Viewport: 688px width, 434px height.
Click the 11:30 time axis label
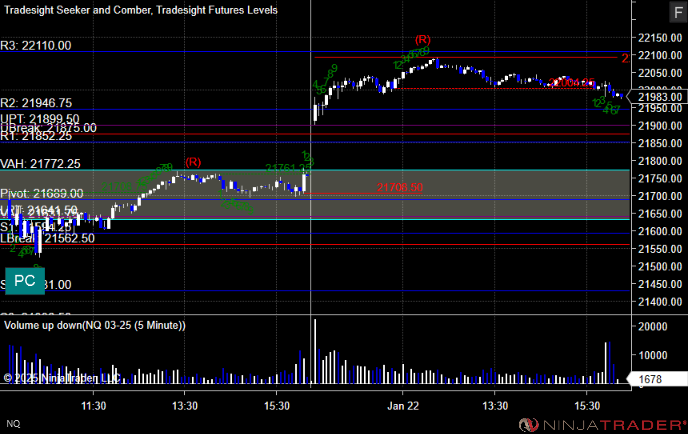(x=93, y=406)
